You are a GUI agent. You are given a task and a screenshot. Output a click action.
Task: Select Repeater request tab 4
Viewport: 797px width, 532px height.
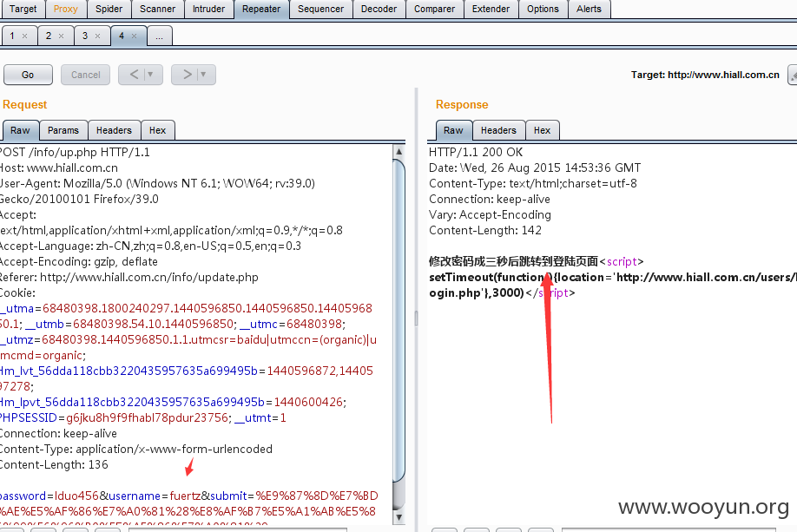[x=122, y=36]
